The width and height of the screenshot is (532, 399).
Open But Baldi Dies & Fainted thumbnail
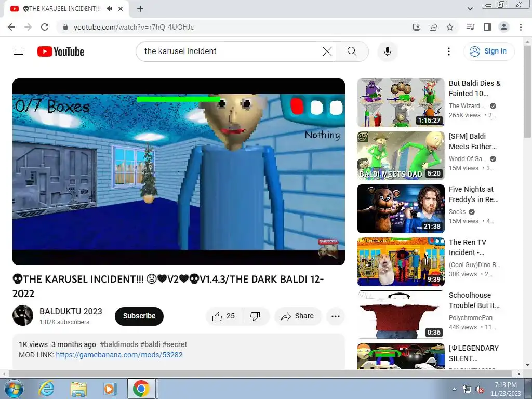pos(401,103)
